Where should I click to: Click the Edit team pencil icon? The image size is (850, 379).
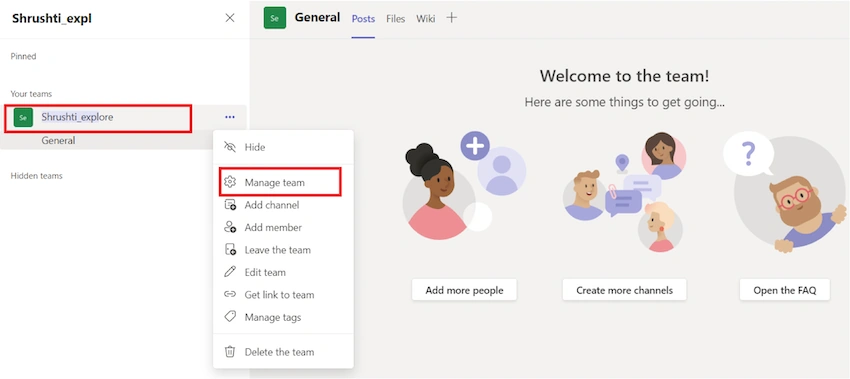point(230,272)
